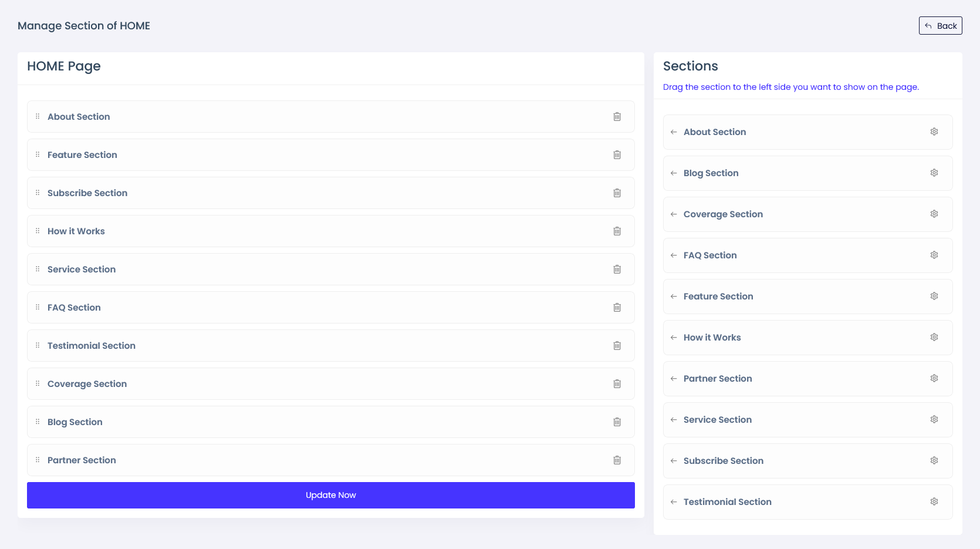Viewport: 980px width, 549px height.
Task: Go back using the Back button
Action: coord(940,26)
